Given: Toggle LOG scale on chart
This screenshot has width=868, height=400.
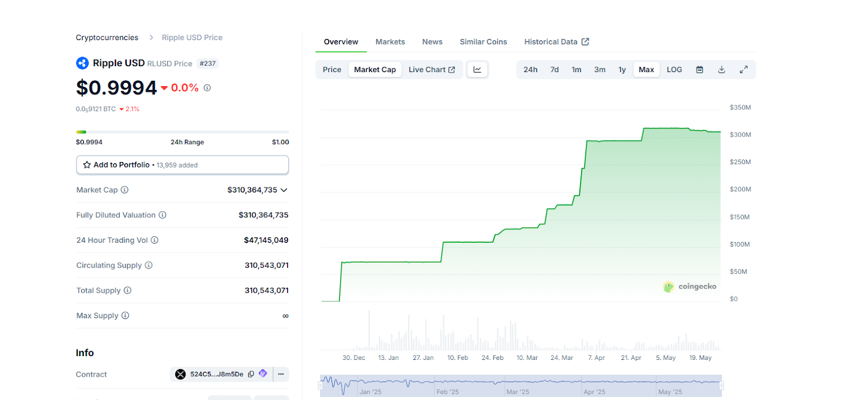Looking at the screenshot, I should click(674, 69).
